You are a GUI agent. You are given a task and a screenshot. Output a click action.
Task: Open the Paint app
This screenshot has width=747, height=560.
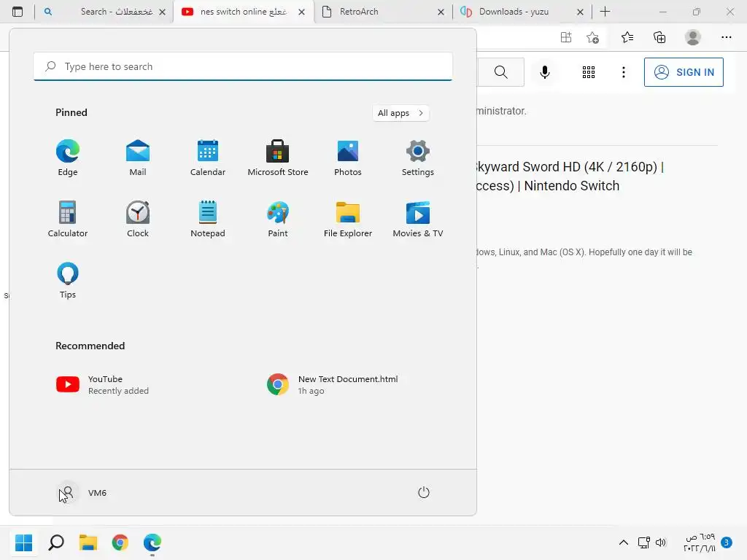[278, 219]
